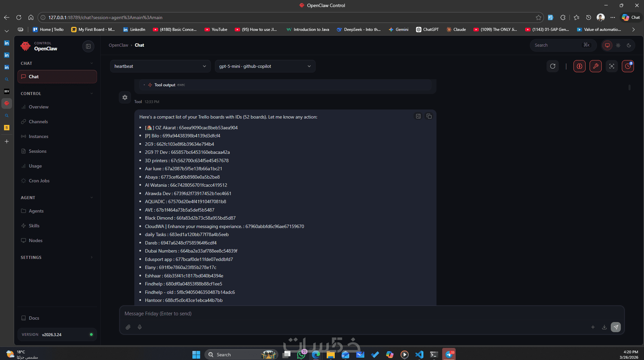The image size is (644, 360).
Task: Open the Instances page
Action: tap(57, 136)
